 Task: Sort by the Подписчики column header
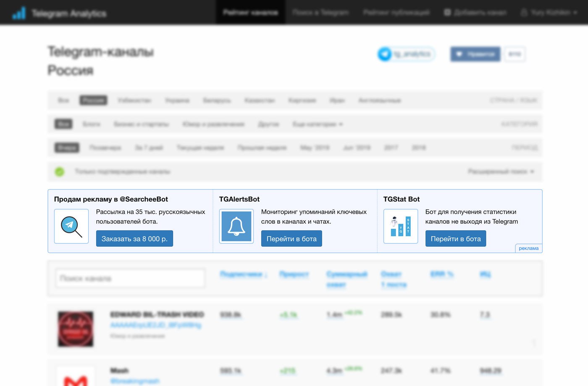[244, 274]
